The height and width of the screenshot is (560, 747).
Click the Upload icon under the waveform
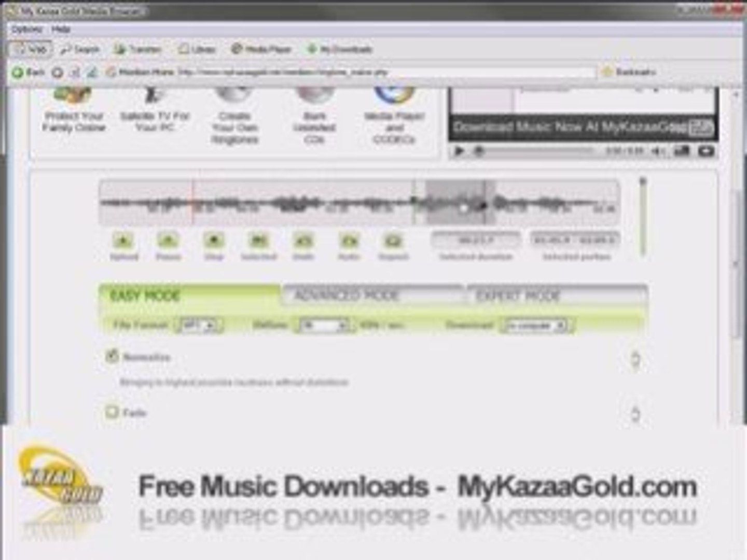[123, 241]
